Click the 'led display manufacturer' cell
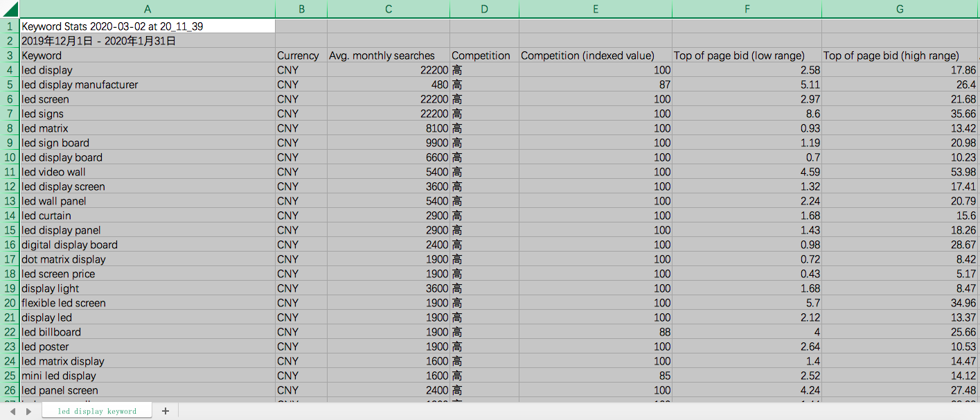 click(147, 85)
